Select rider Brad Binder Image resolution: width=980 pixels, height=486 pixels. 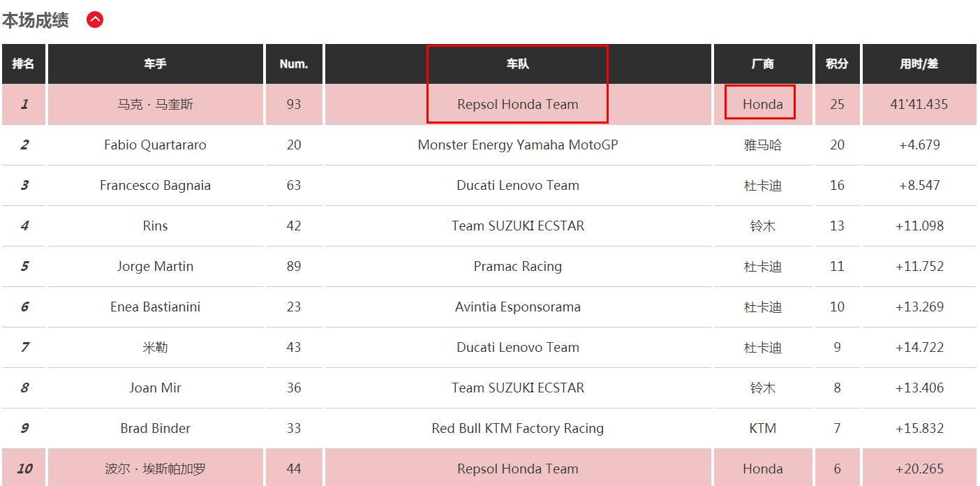click(156, 428)
